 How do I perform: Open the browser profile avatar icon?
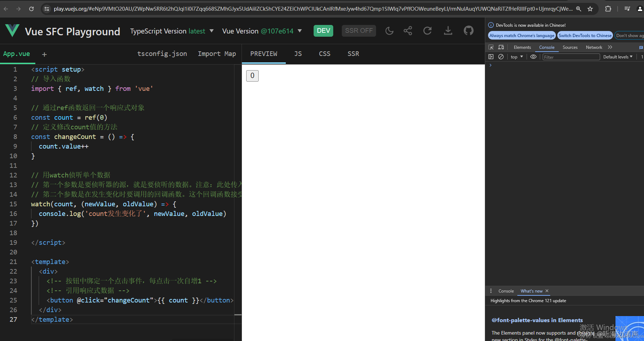(x=640, y=9)
